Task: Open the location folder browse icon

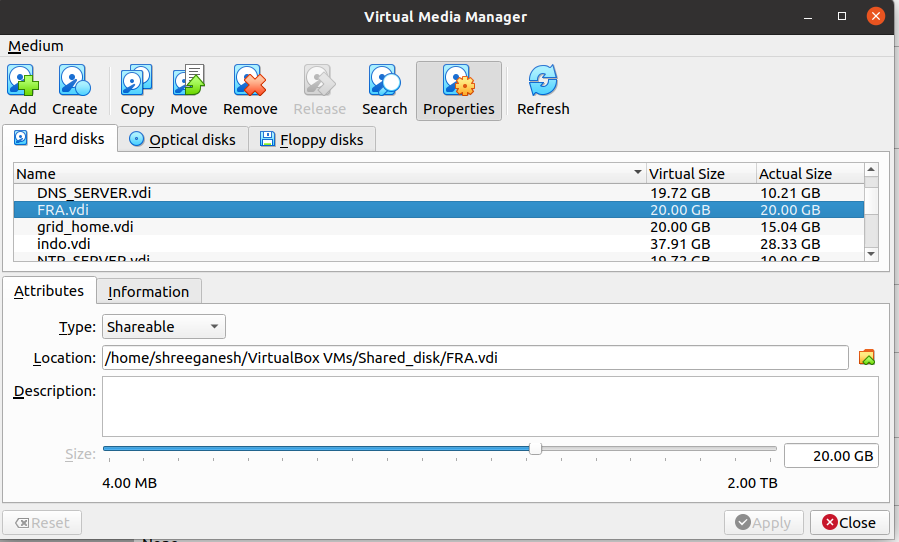Action: coord(867,358)
